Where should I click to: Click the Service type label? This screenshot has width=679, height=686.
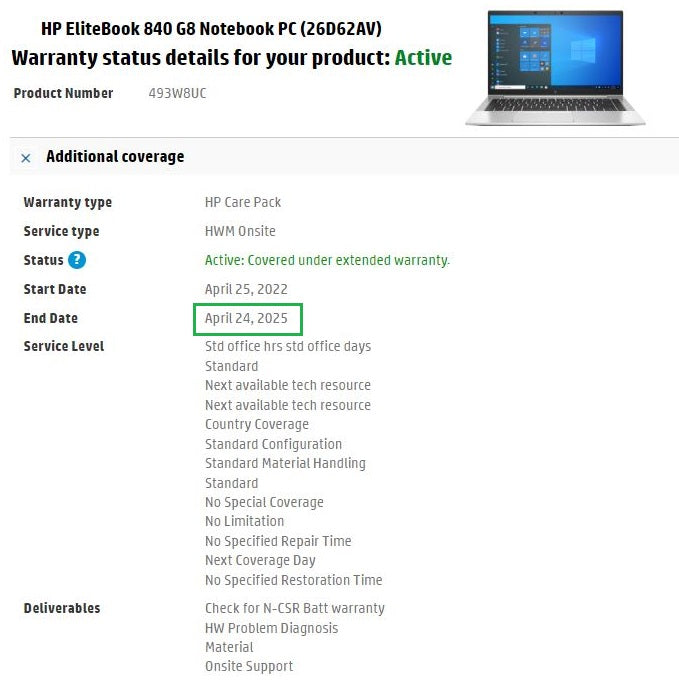(61, 231)
